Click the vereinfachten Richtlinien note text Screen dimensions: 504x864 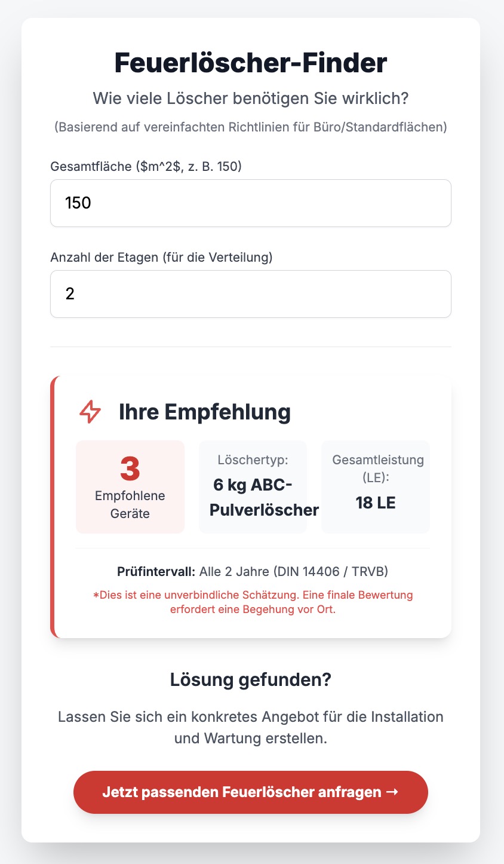(x=251, y=127)
